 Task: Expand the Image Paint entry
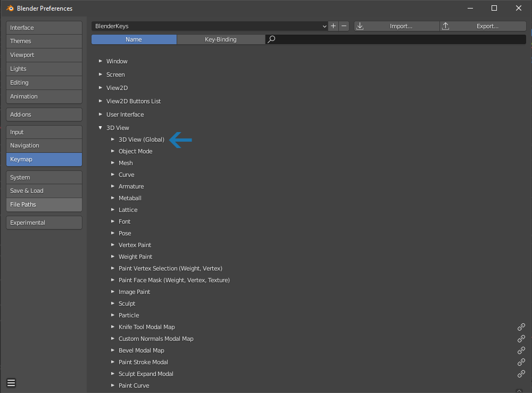(113, 292)
